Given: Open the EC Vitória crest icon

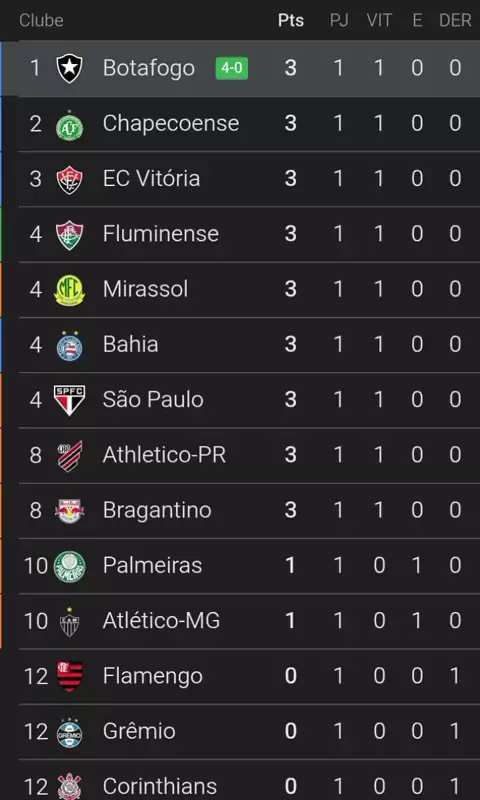Looking at the screenshot, I should [x=69, y=180].
